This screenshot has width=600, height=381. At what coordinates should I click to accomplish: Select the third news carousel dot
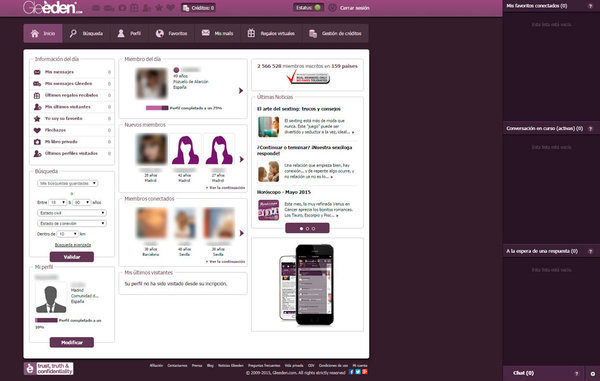click(313, 228)
